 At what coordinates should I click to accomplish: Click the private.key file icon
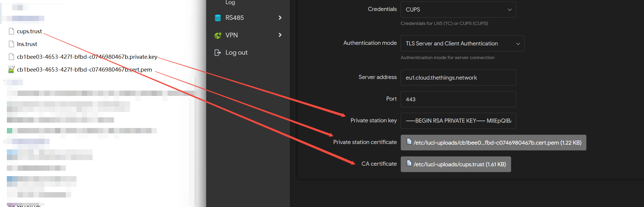tap(12, 57)
